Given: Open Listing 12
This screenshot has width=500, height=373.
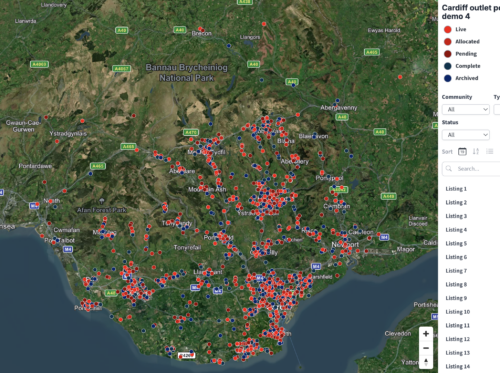Looking at the screenshot, I should pyautogui.click(x=457, y=339).
